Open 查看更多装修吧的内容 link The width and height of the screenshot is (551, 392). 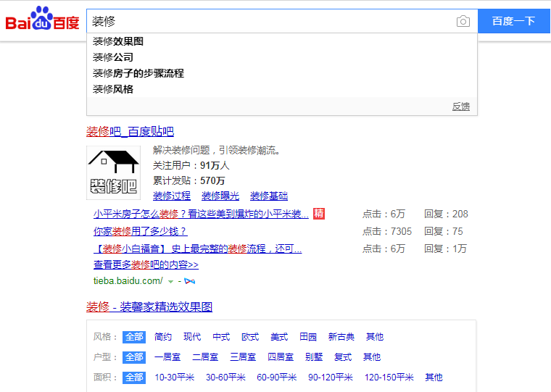pos(146,265)
